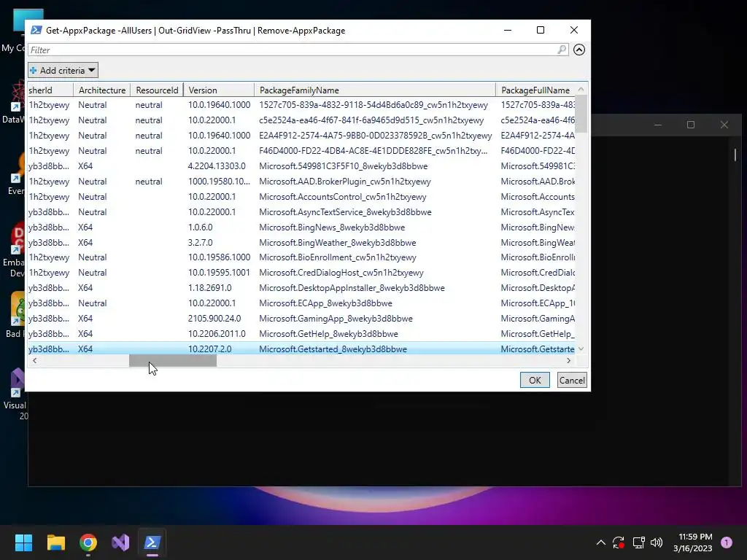
Task: Select the Microsoft.AccountsControl_cw5n1h2txyewy row
Action: coord(301,197)
